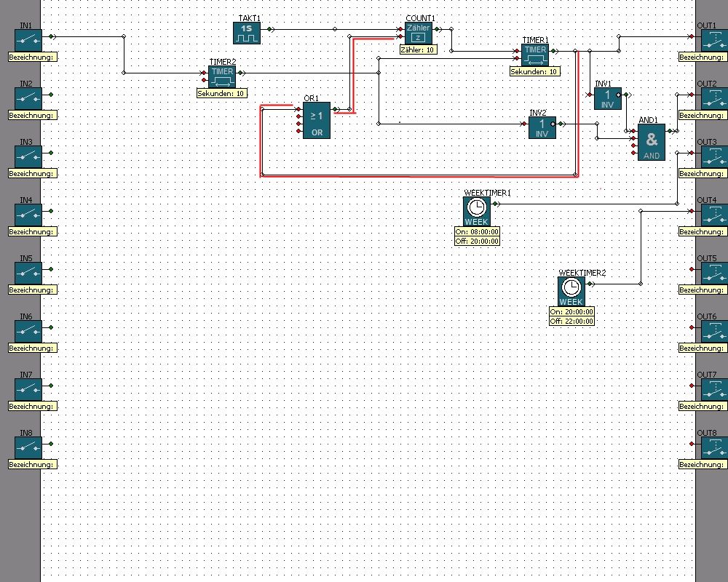Select the AND1 logic gate
This screenshot has height=582, width=728.
(651, 142)
